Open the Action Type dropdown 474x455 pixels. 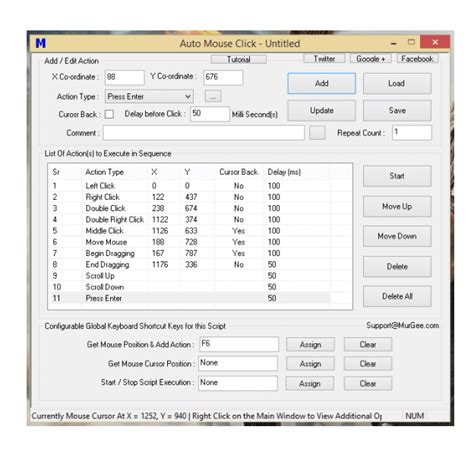pos(149,97)
